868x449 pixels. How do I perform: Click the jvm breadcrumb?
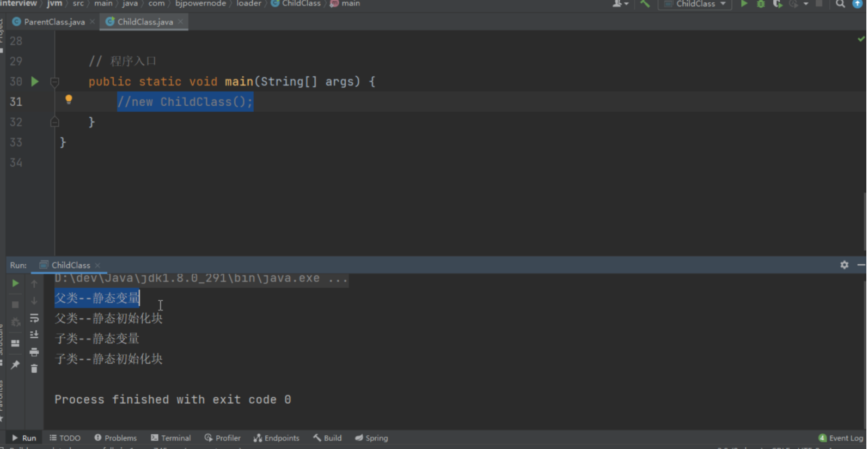click(x=54, y=3)
